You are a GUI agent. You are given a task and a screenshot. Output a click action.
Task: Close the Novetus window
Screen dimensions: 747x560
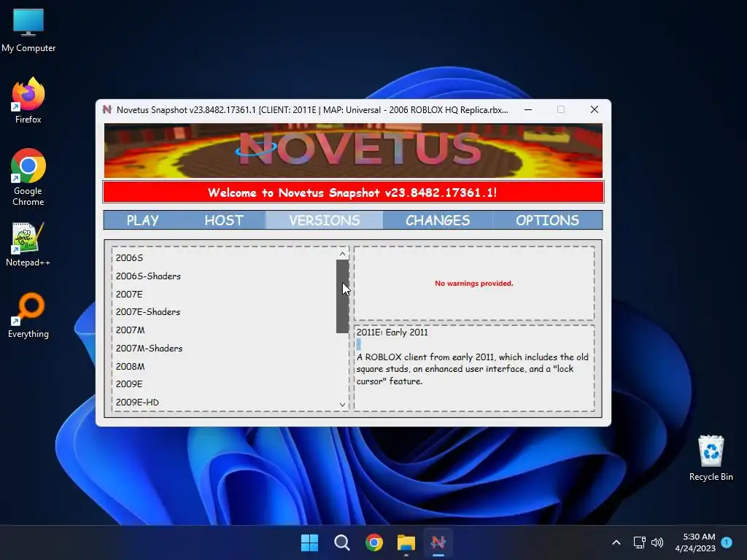tap(594, 109)
